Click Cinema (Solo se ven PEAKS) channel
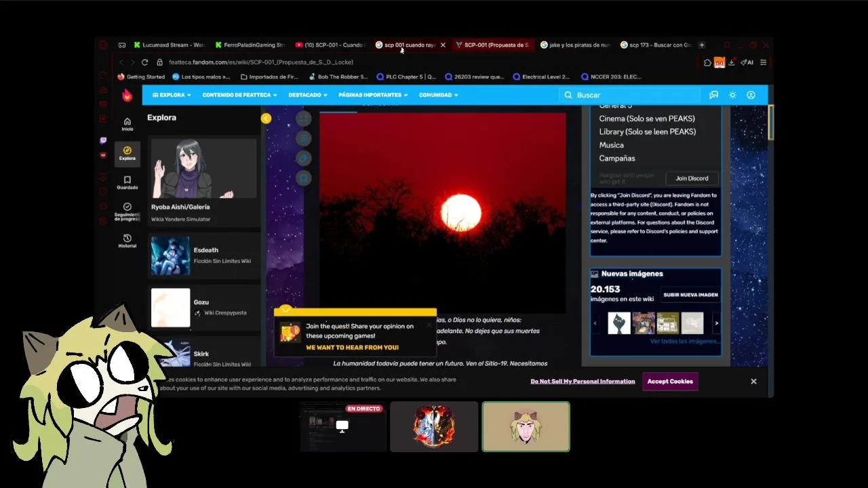This screenshot has height=488, width=868. pyautogui.click(x=647, y=119)
